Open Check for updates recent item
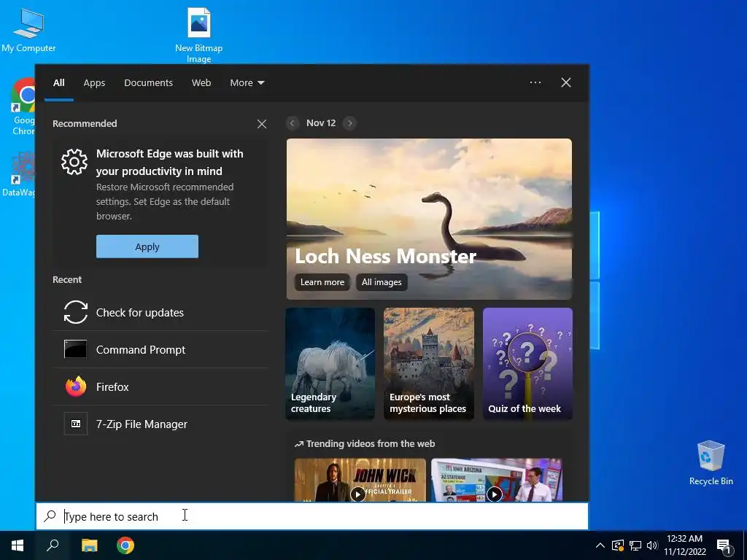 [x=160, y=312]
